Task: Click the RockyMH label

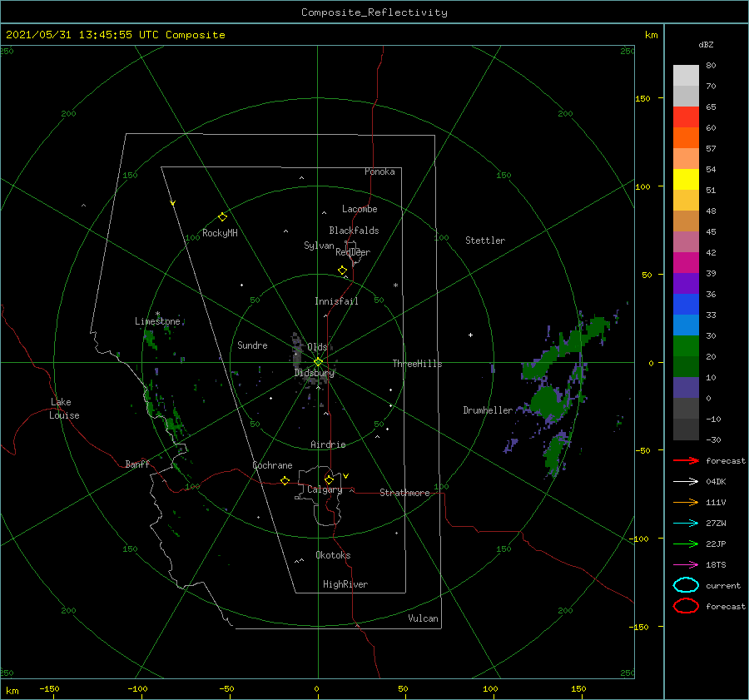Action: click(220, 233)
